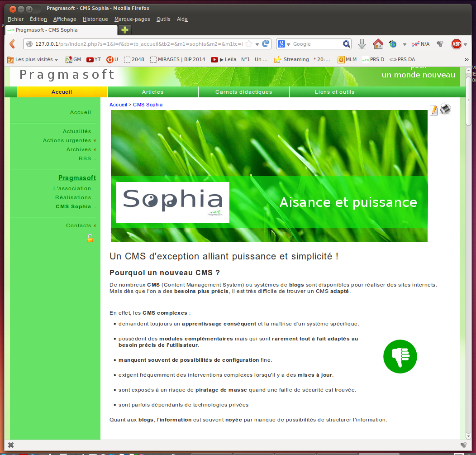Click the CMS Sophia breadcrumb link
The width and height of the screenshot is (476, 455).
tap(148, 105)
